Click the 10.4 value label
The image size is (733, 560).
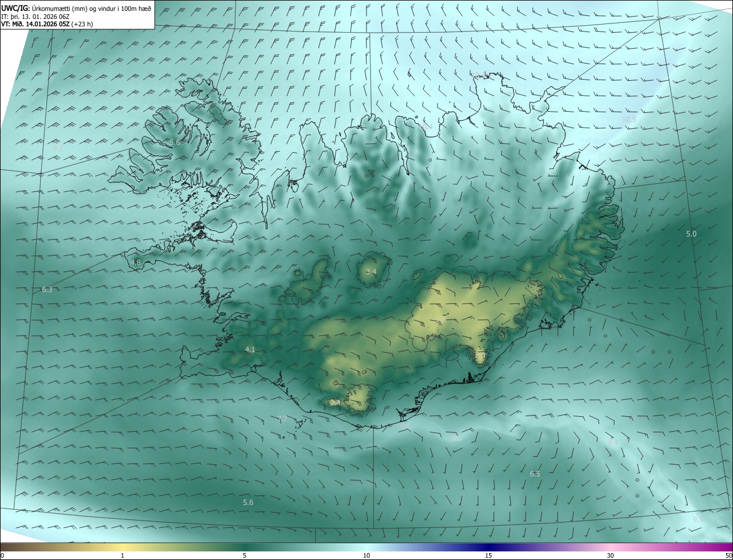425,126
